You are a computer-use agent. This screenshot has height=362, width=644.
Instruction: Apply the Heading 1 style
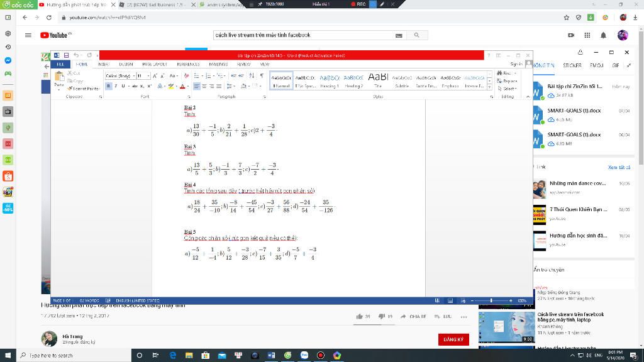point(330,81)
